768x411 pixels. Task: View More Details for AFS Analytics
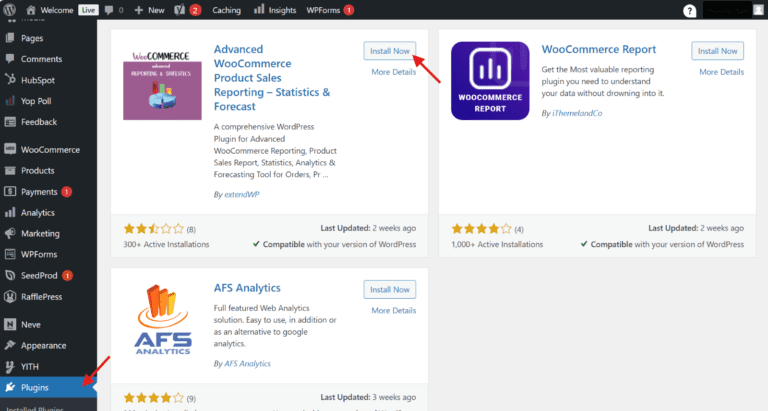point(393,311)
